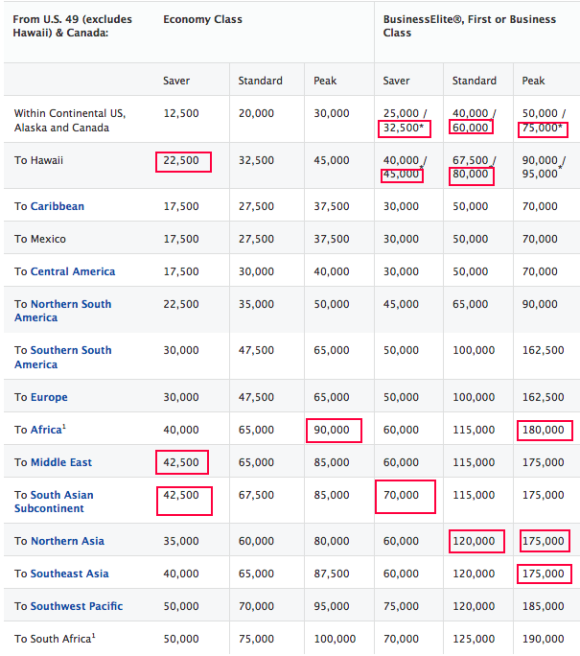Screen dimensions: 580x656
Task: Click the 'Within Continental US, Alaska and Canada' row label
Action: click(70, 120)
